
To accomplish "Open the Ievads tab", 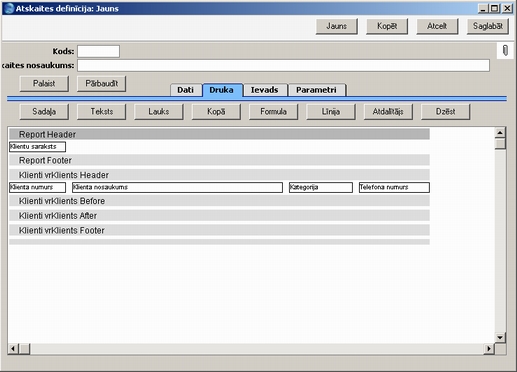I will pyautogui.click(x=264, y=90).
